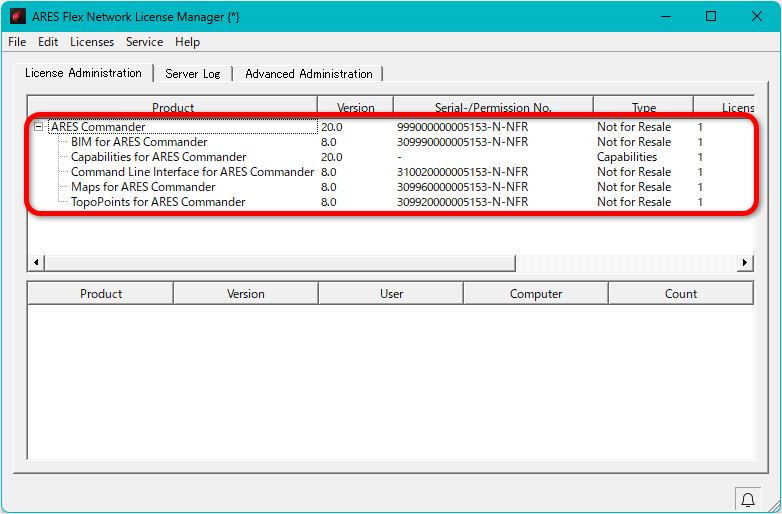Click the upper Version column header
The image size is (782, 514).
pos(356,107)
